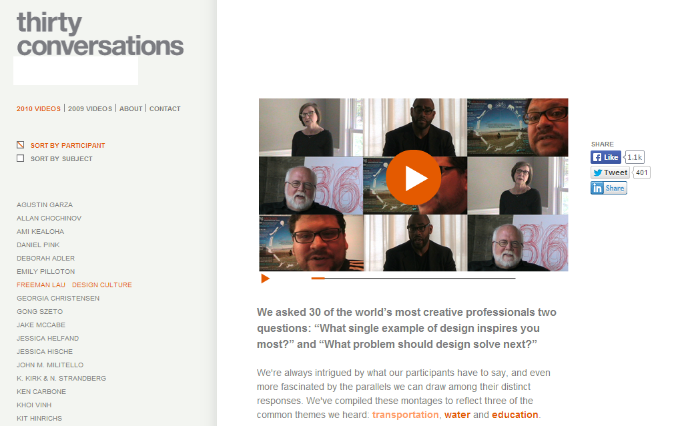Open Freeman Lau's Design Culture video
Screen dimensions: 697x426
click(x=102, y=285)
